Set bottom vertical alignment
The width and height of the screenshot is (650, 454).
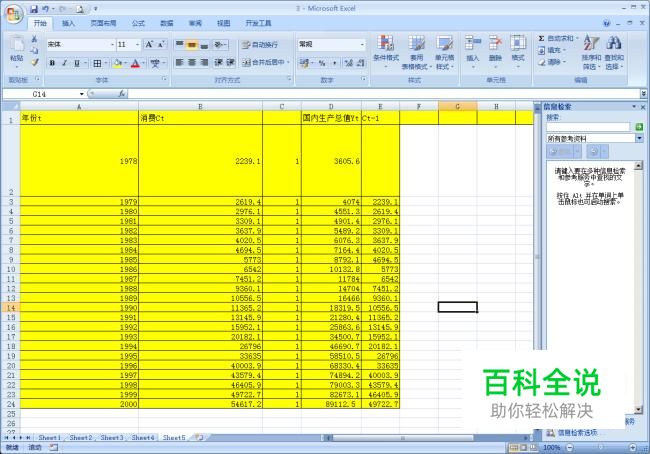[204, 44]
